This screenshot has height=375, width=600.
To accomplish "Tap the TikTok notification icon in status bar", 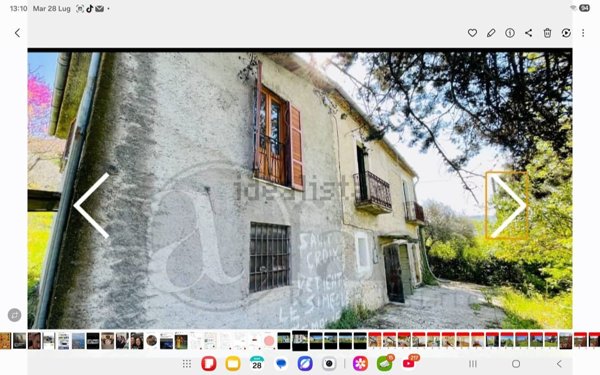I will [90, 9].
